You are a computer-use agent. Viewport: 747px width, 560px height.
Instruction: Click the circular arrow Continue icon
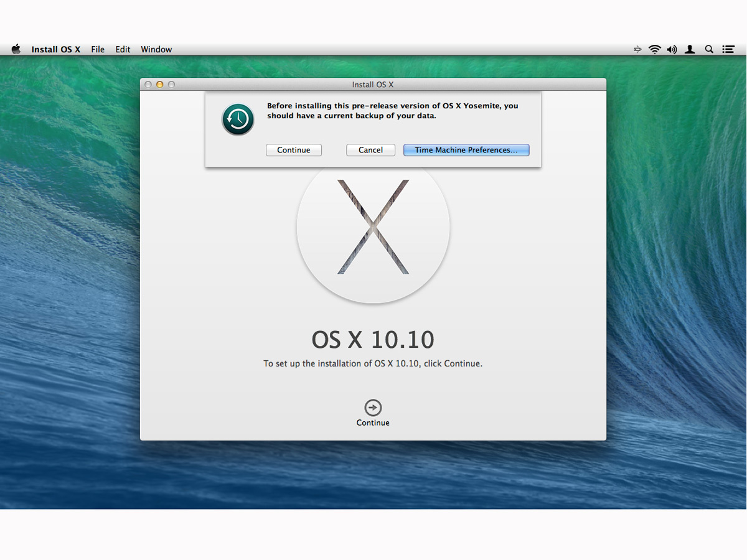(373, 408)
